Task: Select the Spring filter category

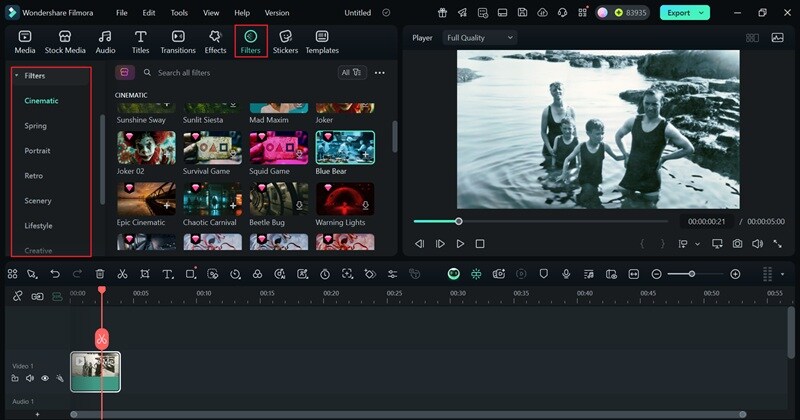Action: tap(35, 126)
